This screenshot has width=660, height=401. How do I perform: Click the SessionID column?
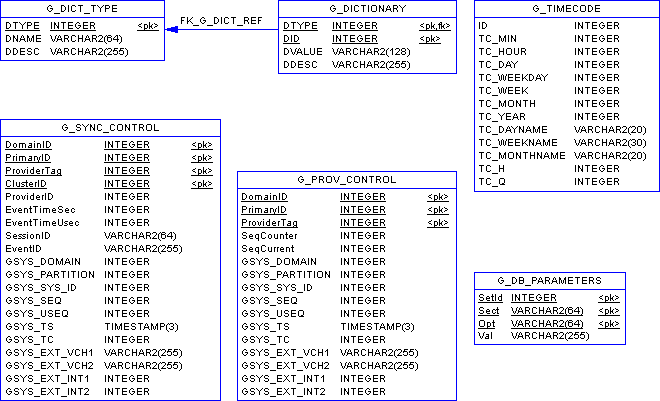(28, 236)
